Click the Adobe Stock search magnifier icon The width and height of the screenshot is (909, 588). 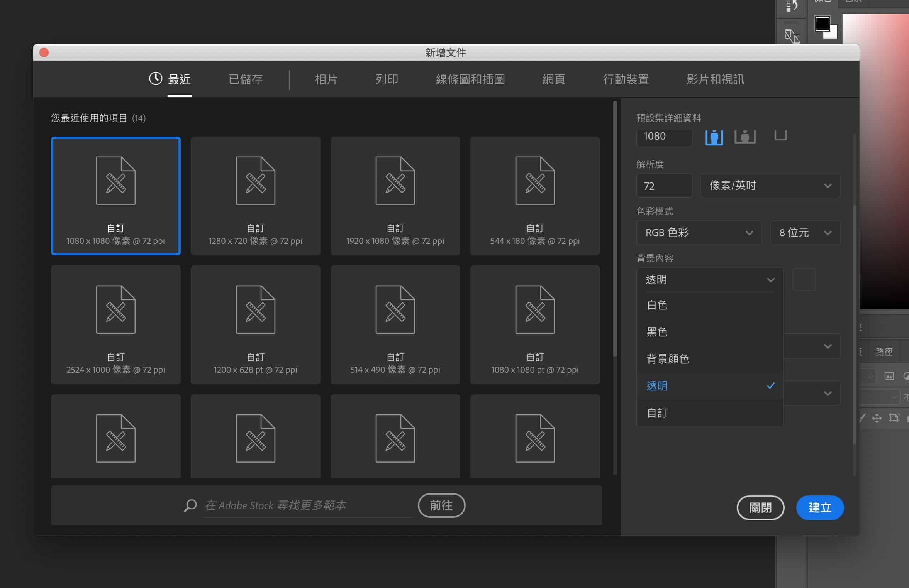tap(190, 505)
